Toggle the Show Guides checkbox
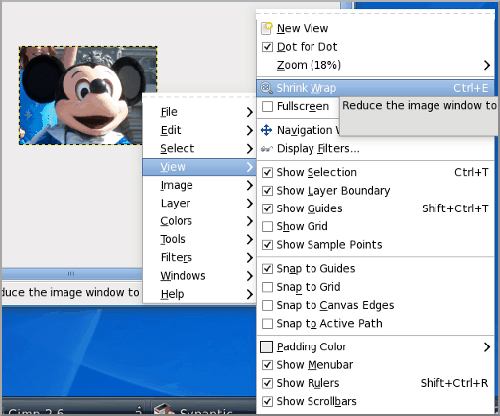The width and height of the screenshot is (500, 416). (267, 209)
